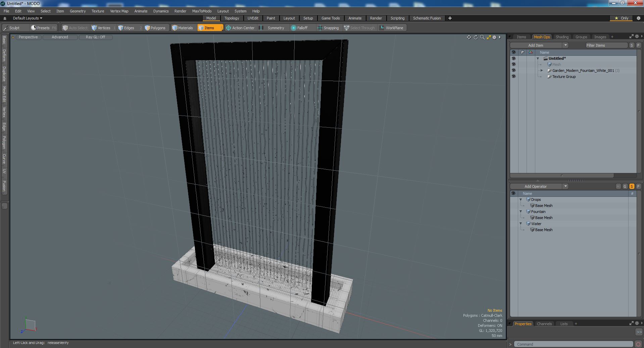Click the viewport zoom magnifier icon
This screenshot has width=644, height=348.
(x=482, y=37)
